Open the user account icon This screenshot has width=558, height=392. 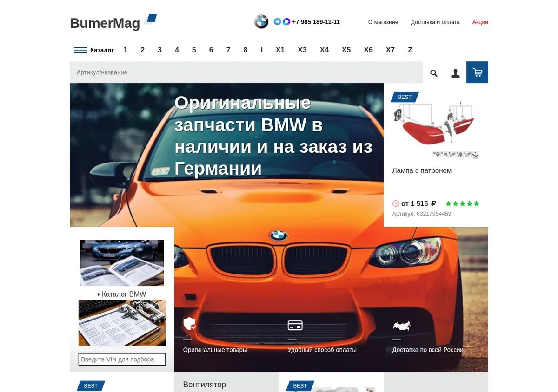click(455, 73)
